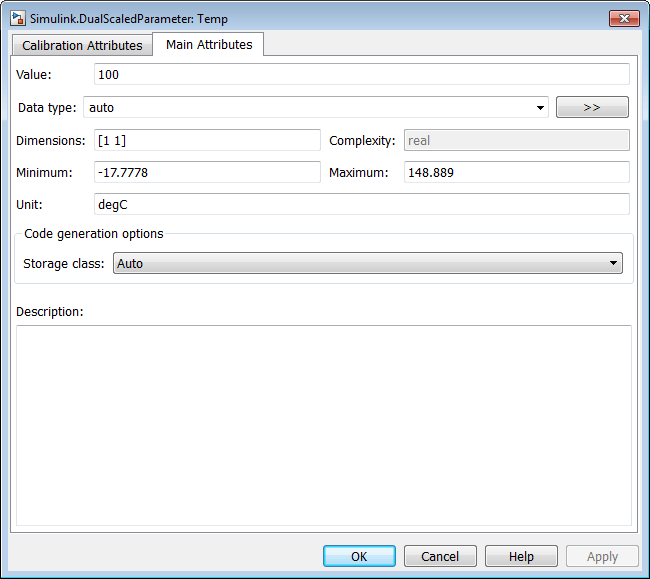Click the Dimensions input field

pos(207,141)
